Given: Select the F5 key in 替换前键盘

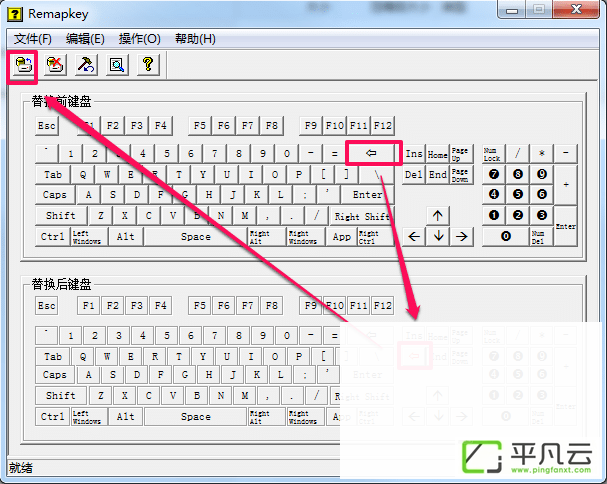Looking at the screenshot, I should click(200, 126).
